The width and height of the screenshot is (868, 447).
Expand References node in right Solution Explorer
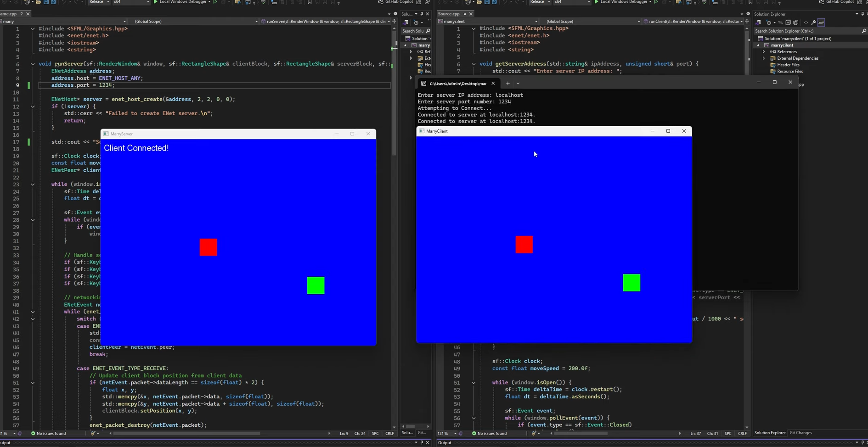coord(764,52)
